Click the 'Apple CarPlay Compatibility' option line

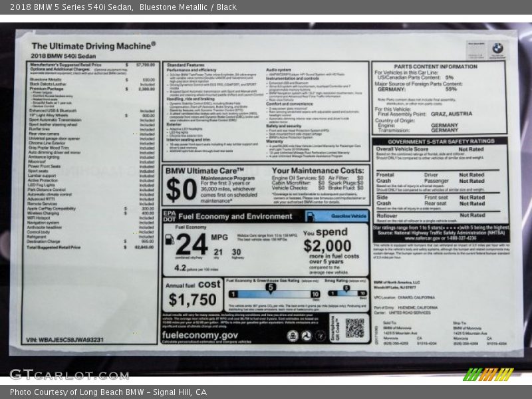pyautogui.click(x=90, y=209)
